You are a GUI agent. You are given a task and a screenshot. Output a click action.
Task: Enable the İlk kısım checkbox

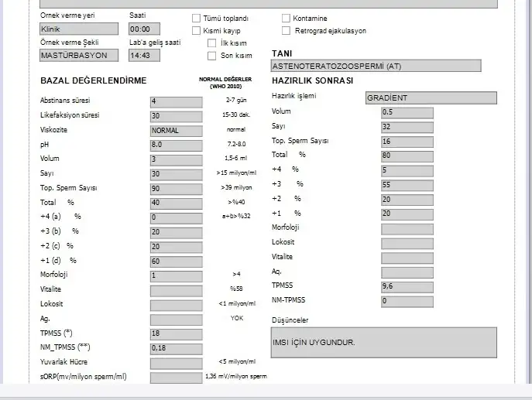tap(212, 43)
